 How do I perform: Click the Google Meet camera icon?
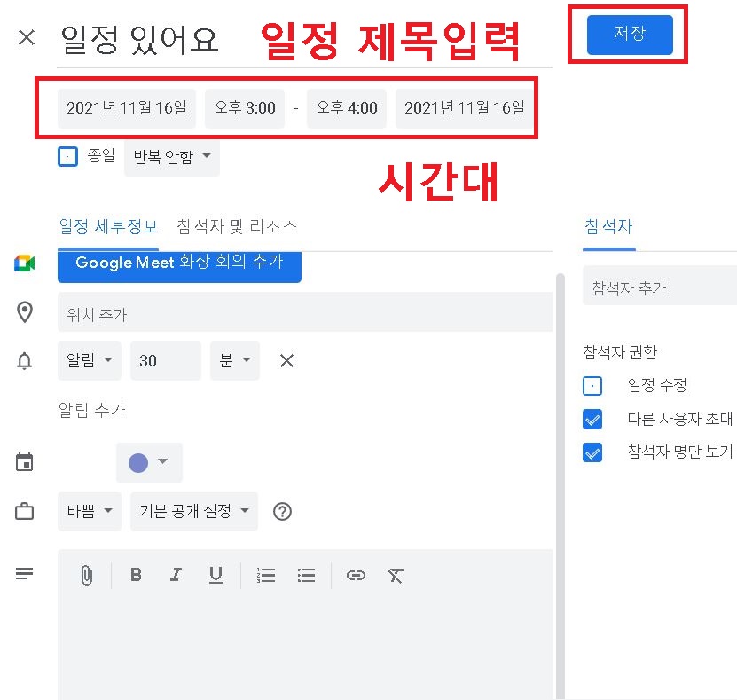click(x=25, y=263)
